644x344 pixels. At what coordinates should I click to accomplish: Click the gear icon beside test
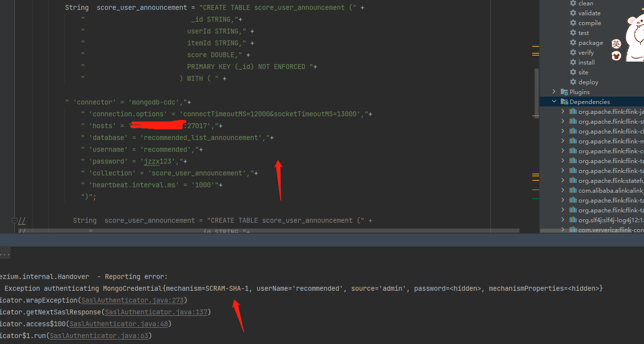573,33
